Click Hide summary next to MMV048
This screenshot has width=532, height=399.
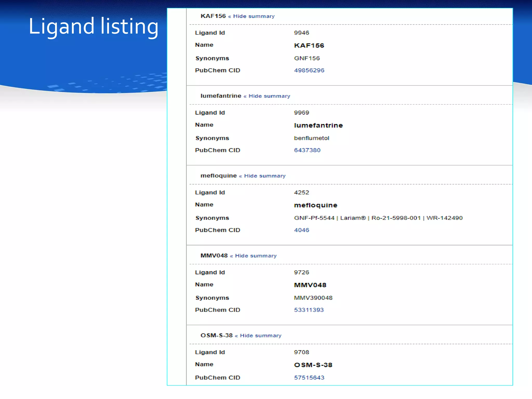[256, 256]
